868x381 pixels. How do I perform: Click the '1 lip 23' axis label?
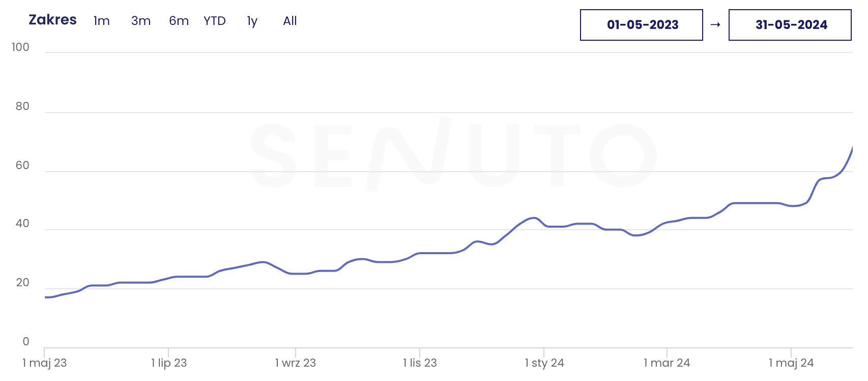click(x=169, y=363)
